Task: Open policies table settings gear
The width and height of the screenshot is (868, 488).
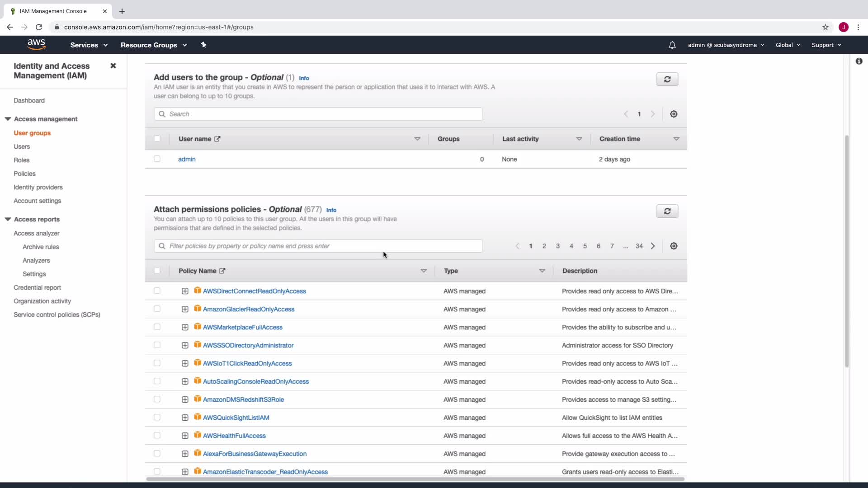Action: click(x=673, y=246)
